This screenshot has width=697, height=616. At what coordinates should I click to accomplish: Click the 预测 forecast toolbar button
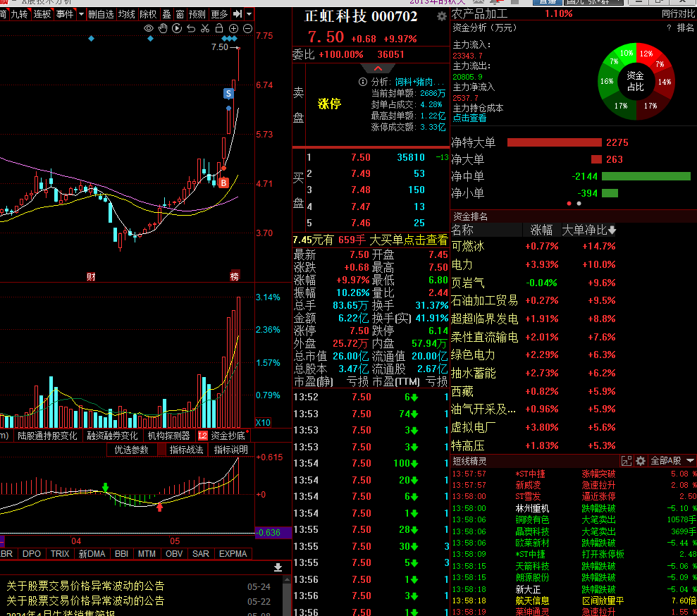coord(197,14)
